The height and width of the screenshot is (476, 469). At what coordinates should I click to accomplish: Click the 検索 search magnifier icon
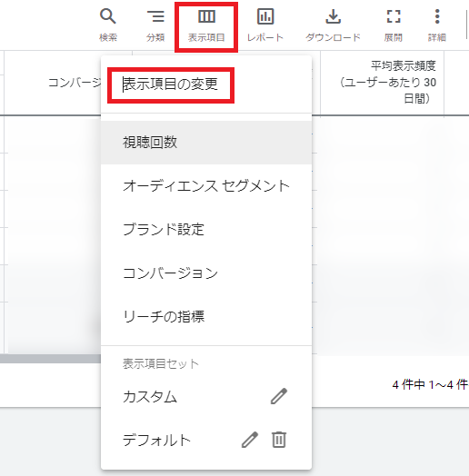point(108,16)
